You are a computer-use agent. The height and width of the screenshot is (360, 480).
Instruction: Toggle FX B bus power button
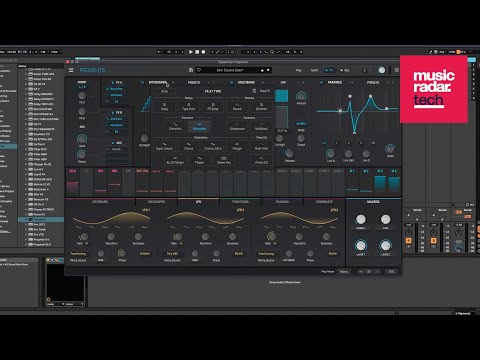click(113, 113)
